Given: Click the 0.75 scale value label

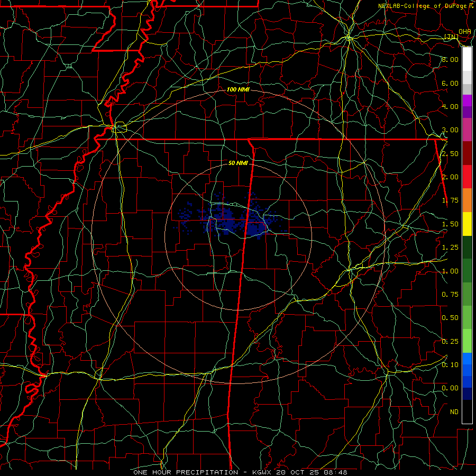Looking at the screenshot, I should pyautogui.click(x=450, y=295).
